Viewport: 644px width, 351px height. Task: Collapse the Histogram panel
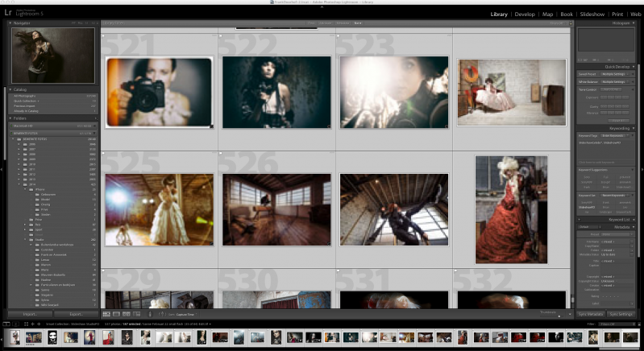[x=634, y=23]
